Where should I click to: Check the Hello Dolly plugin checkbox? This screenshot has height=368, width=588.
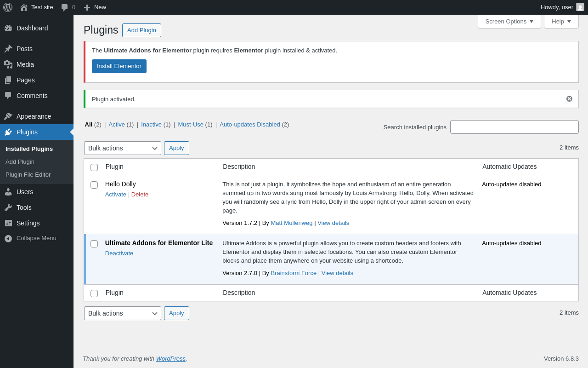click(94, 185)
